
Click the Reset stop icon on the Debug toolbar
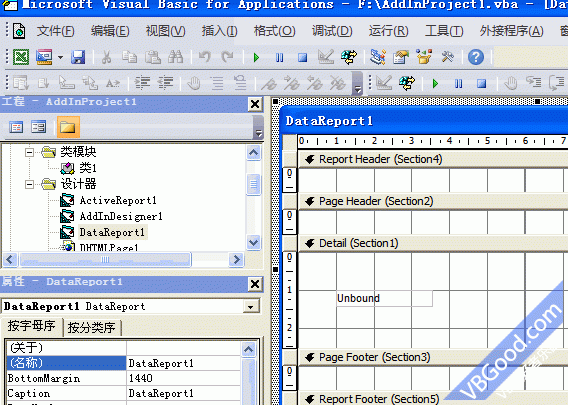coord(481,84)
